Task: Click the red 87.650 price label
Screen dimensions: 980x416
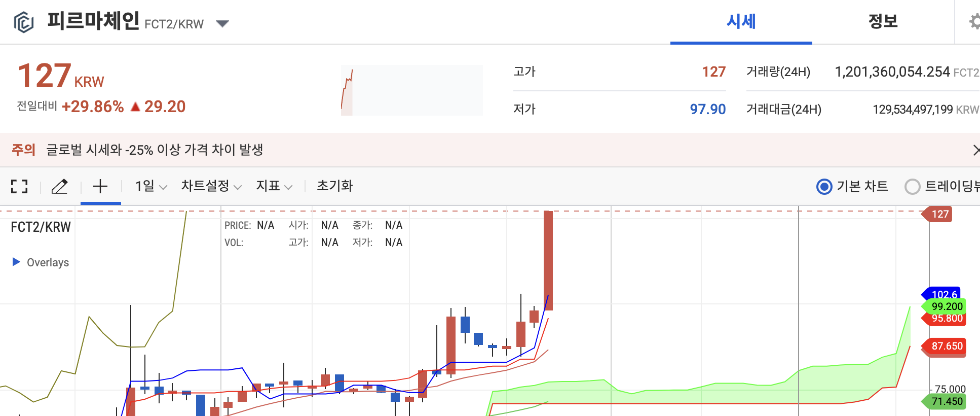Action: coord(945,346)
